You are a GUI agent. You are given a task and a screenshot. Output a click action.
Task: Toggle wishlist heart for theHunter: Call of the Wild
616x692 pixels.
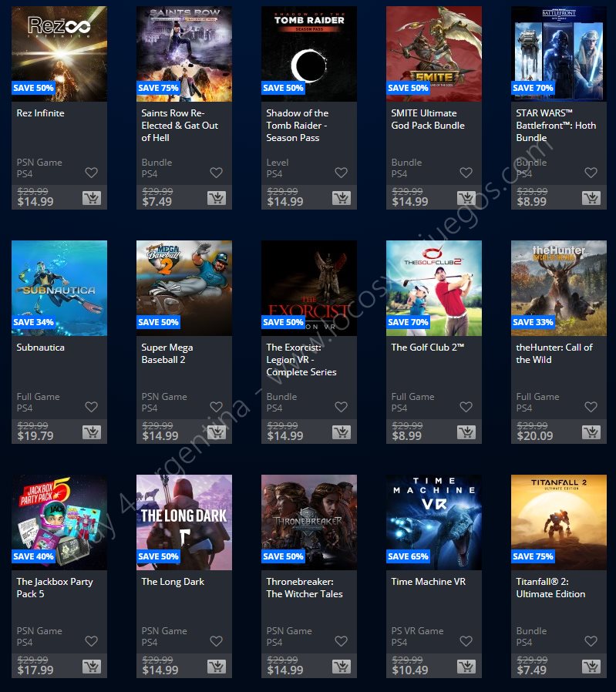tap(591, 407)
